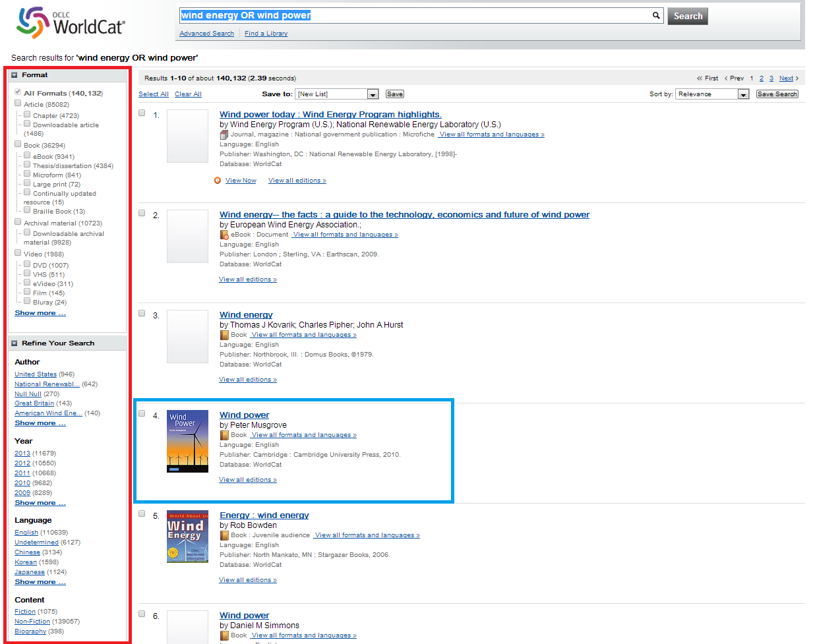The image size is (813, 644).
Task: Collapse the Format panel arrow icon
Action: click(x=15, y=75)
